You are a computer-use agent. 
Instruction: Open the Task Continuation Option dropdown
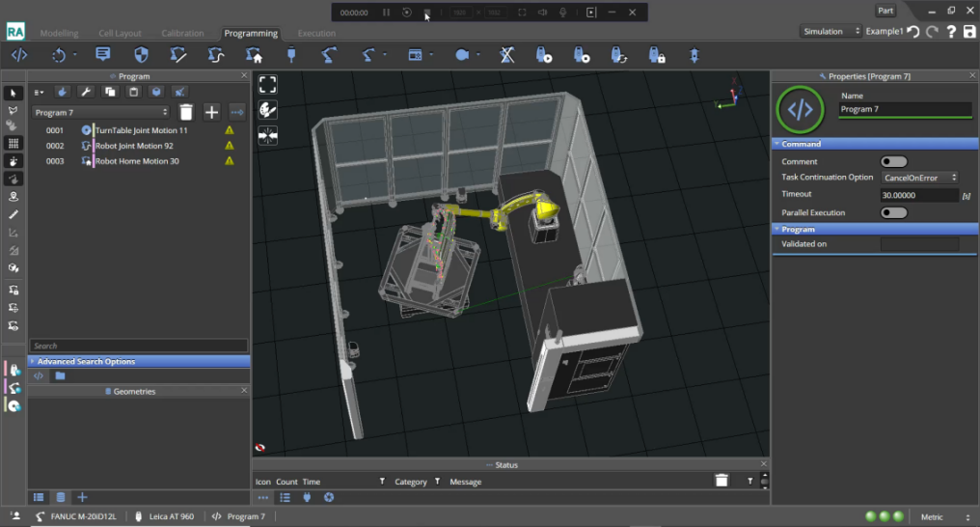[919, 178]
